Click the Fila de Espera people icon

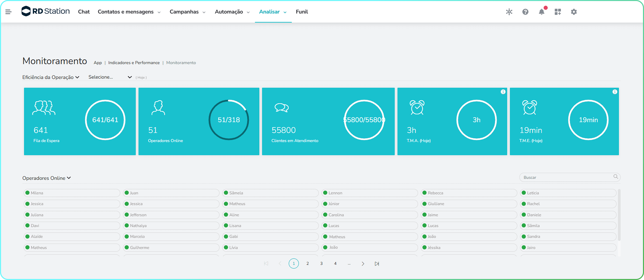44,108
